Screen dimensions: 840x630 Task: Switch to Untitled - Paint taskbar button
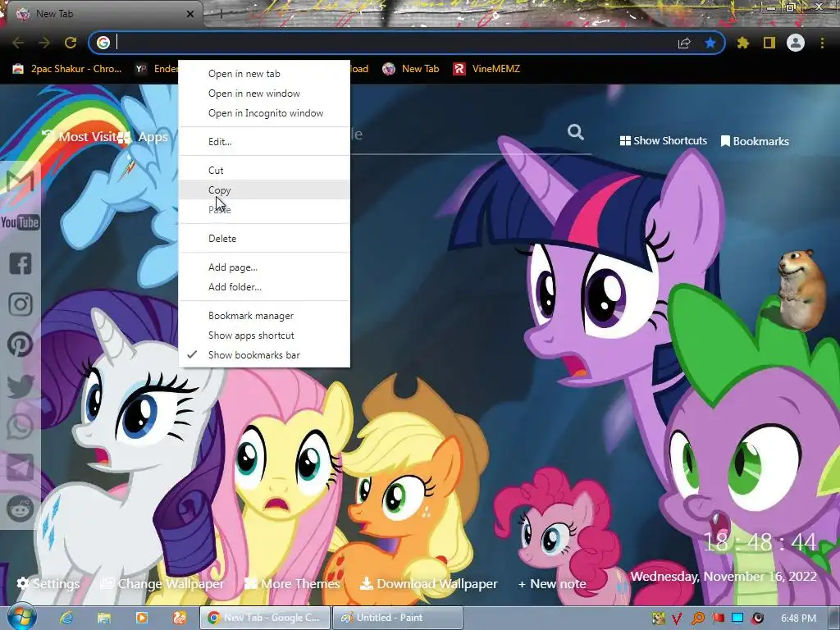[x=398, y=618]
